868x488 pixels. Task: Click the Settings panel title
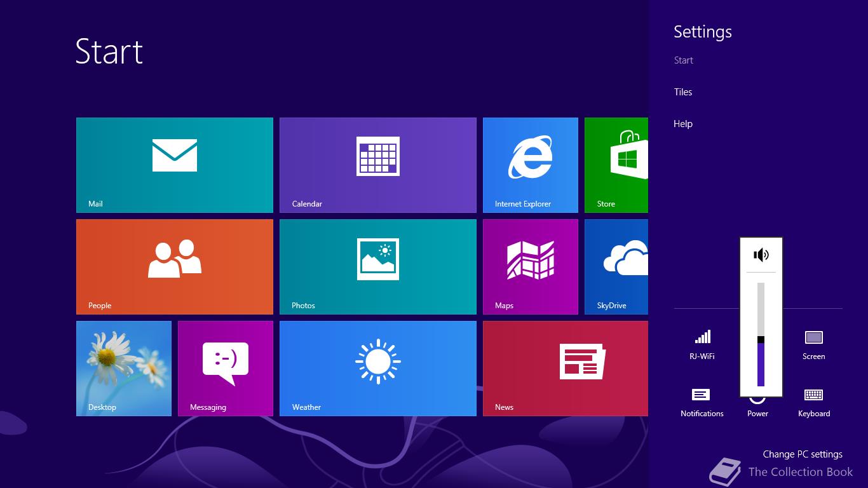(x=703, y=32)
